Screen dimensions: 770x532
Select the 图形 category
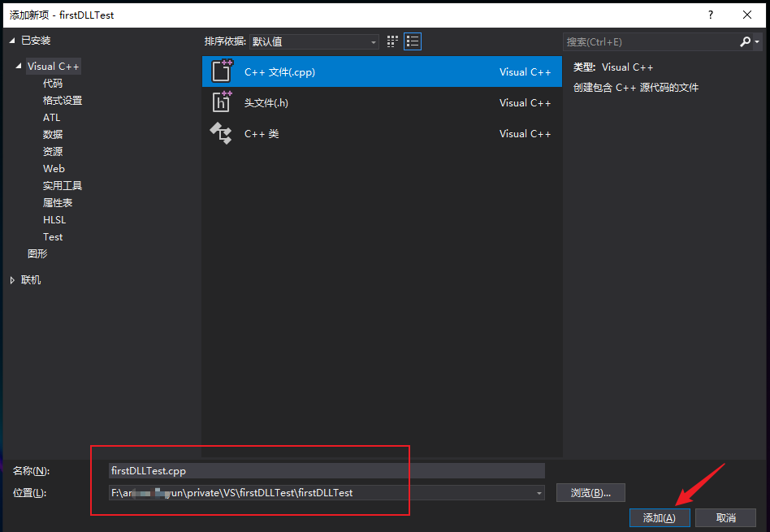[x=37, y=254]
